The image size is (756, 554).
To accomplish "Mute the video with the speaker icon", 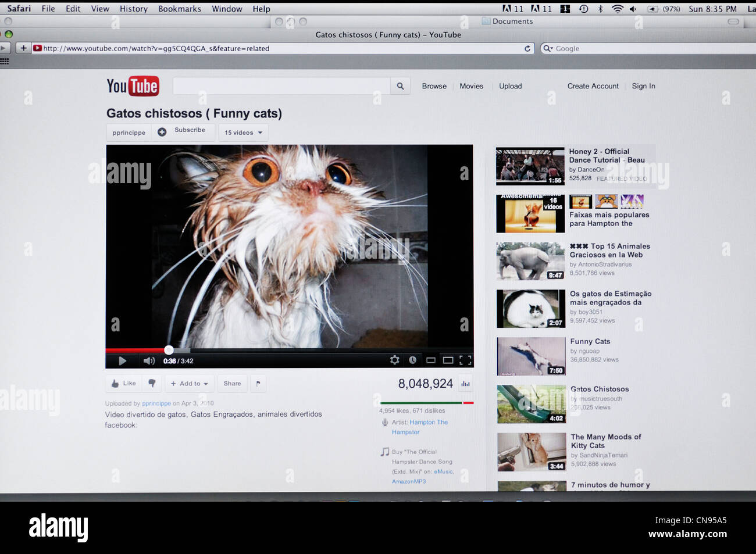I will coord(149,361).
